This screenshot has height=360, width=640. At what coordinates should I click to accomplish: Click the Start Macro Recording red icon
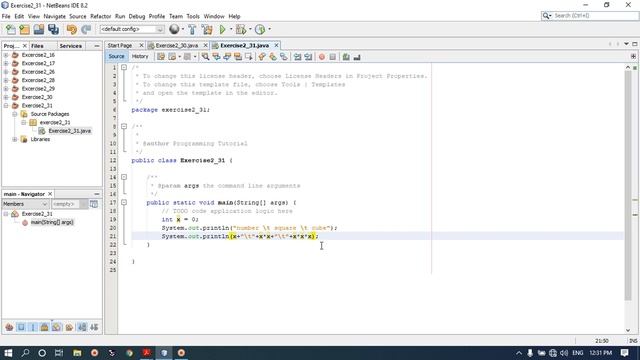pos(322,57)
